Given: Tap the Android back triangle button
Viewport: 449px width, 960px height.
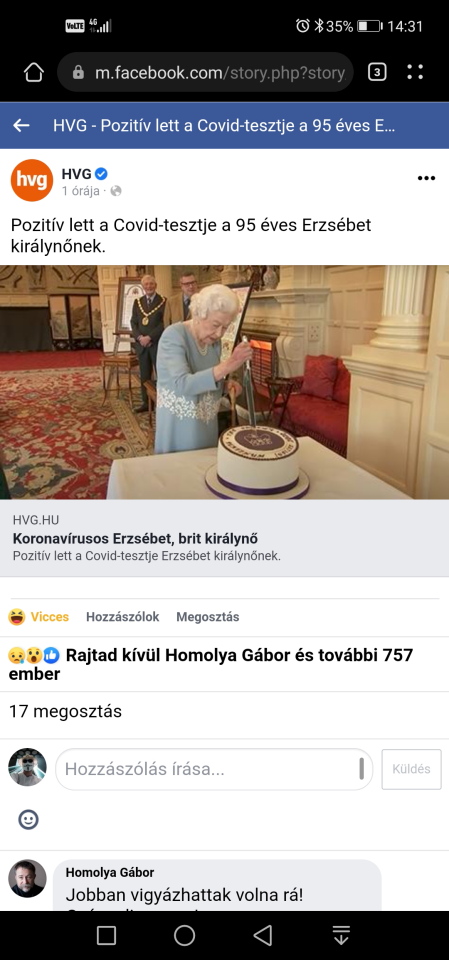Looking at the screenshot, I should [263, 935].
